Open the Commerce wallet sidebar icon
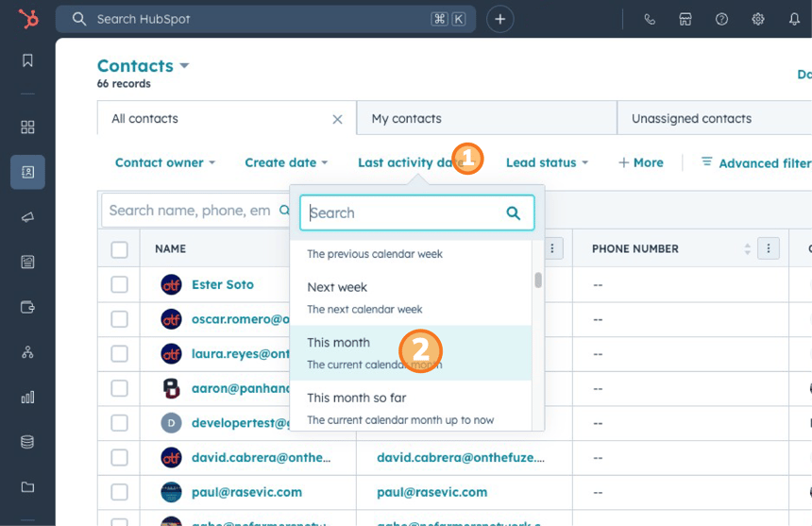Viewport: 812px width, 526px height. point(27,307)
